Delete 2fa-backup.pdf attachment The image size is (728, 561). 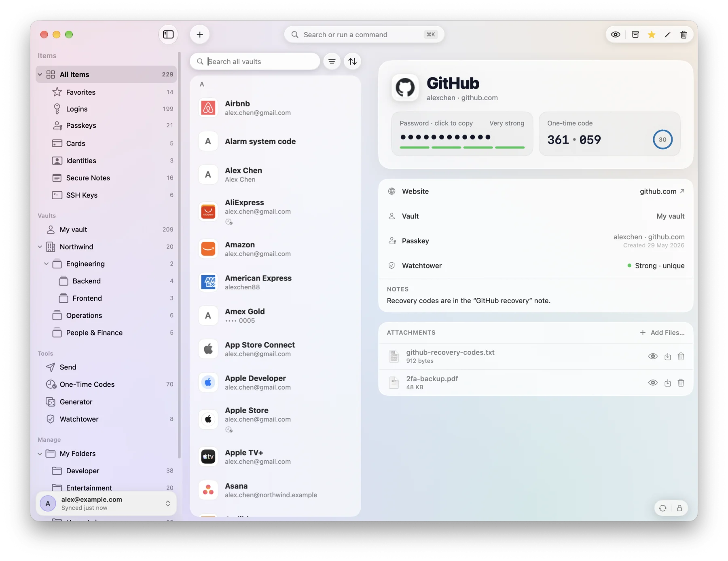681,382
